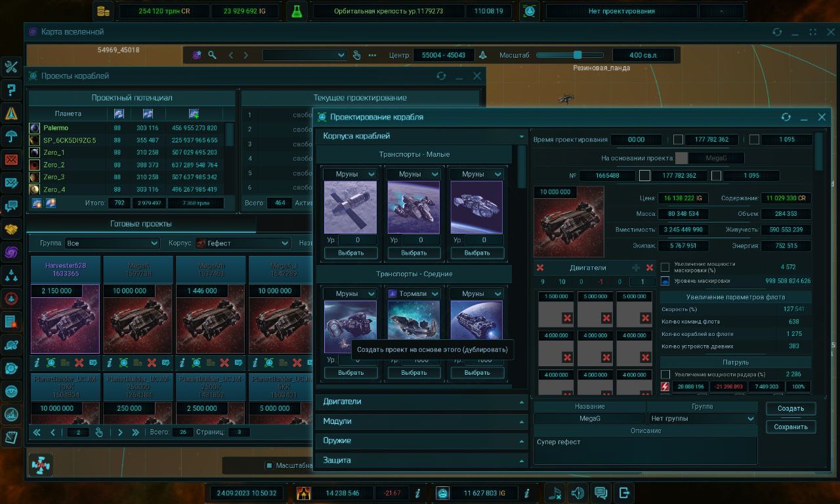Toggle the Масштабна checkbox on the map
The image size is (840, 504).
click(x=268, y=465)
